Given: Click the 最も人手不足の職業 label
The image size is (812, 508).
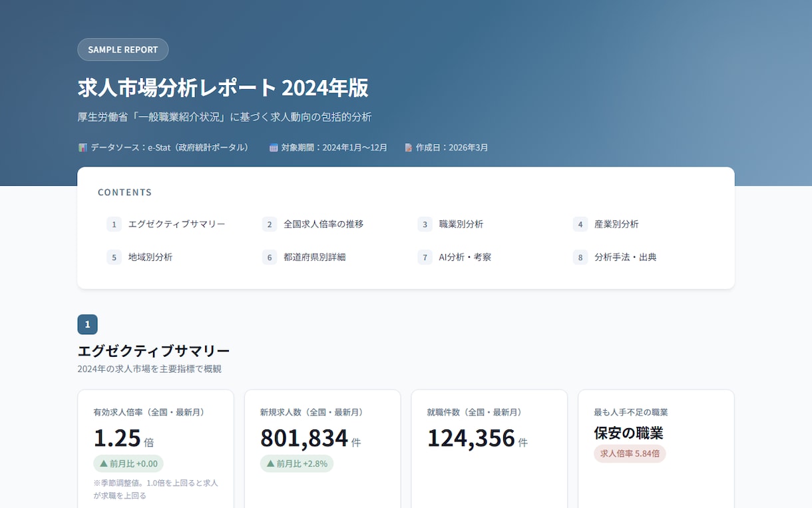Looking at the screenshot, I should point(631,413).
